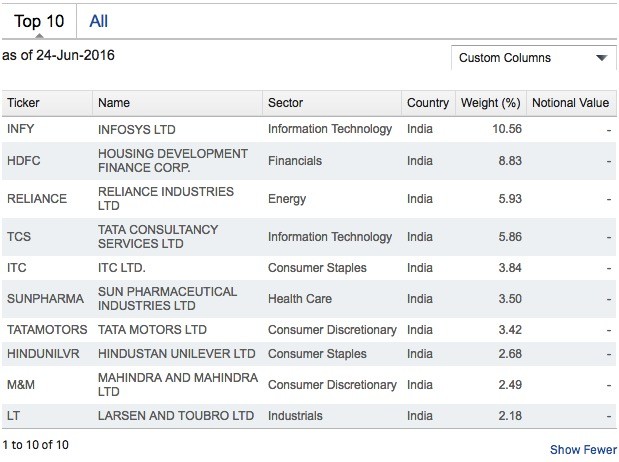The width and height of the screenshot is (619, 462).
Task: Select the INFY ticker row
Action: tap(21, 129)
